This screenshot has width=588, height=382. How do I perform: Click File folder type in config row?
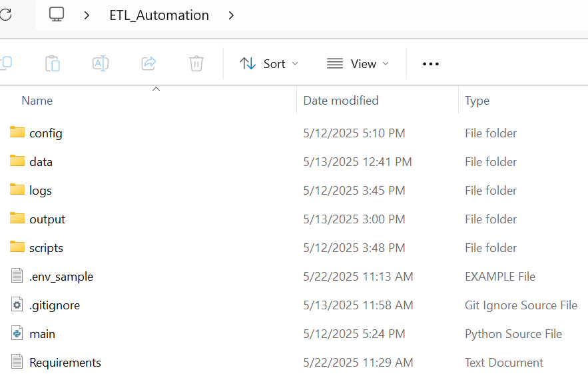pyautogui.click(x=491, y=133)
